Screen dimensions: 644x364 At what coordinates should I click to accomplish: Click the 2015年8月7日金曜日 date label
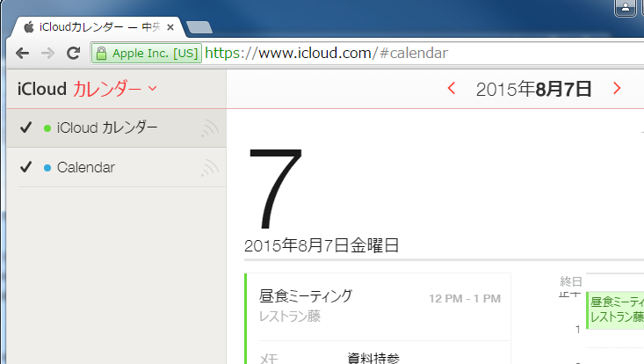click(322, 245)
